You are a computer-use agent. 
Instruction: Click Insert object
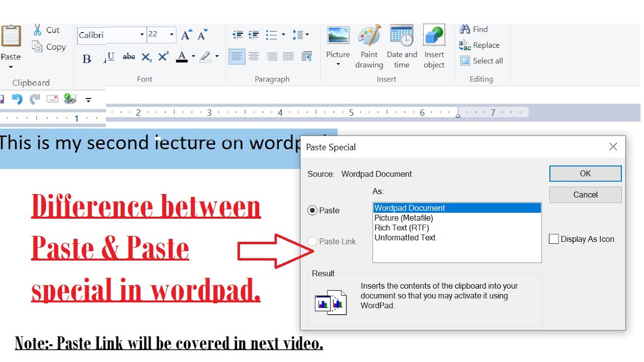pyautogui.click(x=434, y=47)
